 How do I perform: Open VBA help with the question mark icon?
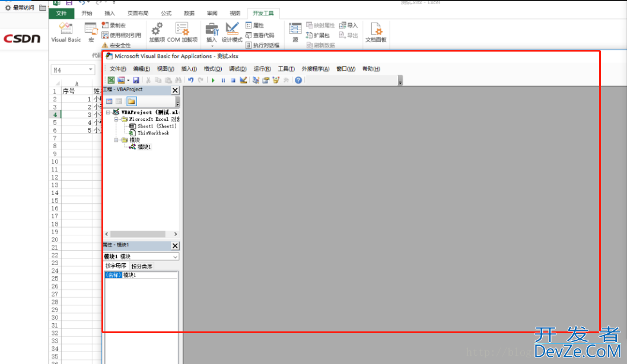pyautogui.click(x=298, y=80)
